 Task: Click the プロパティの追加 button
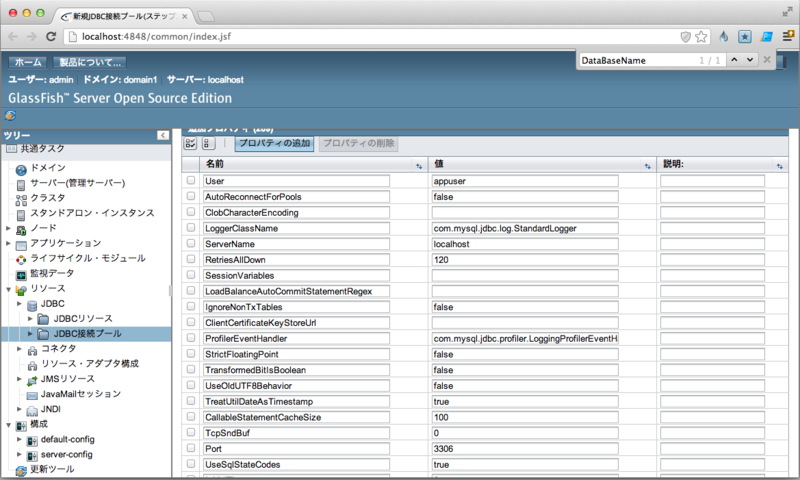click(275, 144)
